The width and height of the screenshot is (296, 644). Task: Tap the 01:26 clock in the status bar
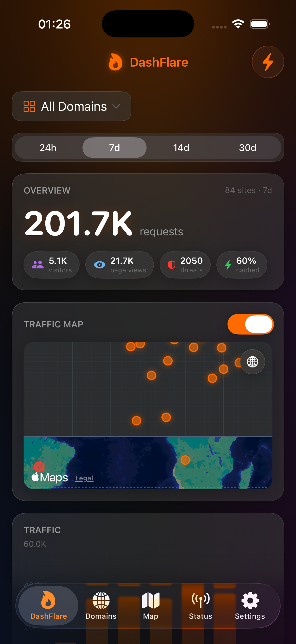coord(54,24)
